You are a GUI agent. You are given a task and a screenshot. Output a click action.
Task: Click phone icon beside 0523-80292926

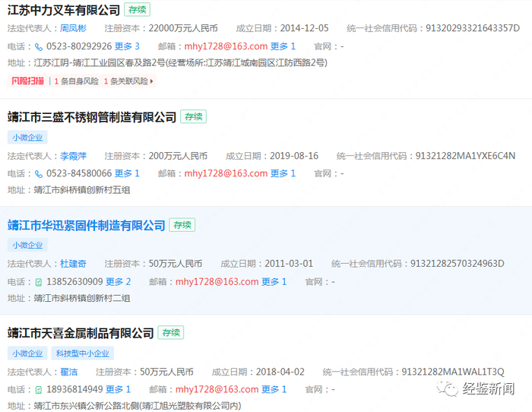click(39, 47)
